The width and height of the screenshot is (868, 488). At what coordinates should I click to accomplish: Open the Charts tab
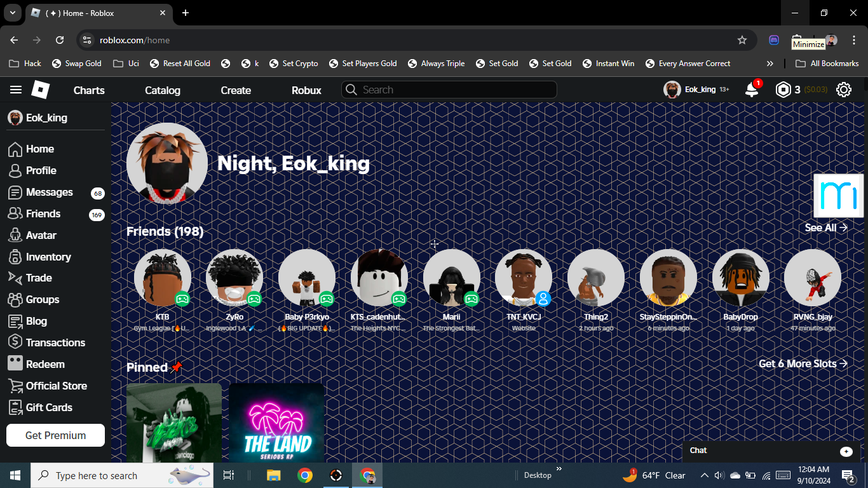(89, 90)
